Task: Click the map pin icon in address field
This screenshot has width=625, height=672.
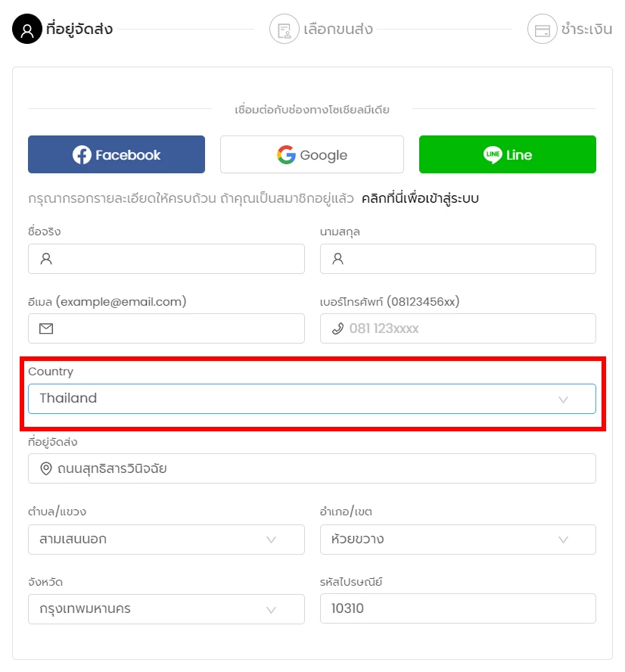Action: [46, 469]
